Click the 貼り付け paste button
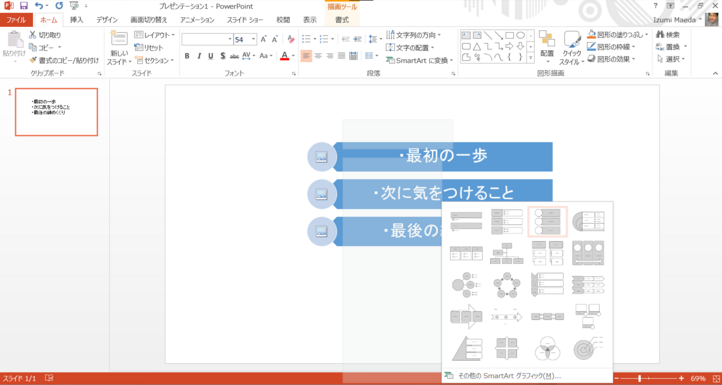Image resolution: width=722 pixels, height=385 pixels. pos(14,47)
